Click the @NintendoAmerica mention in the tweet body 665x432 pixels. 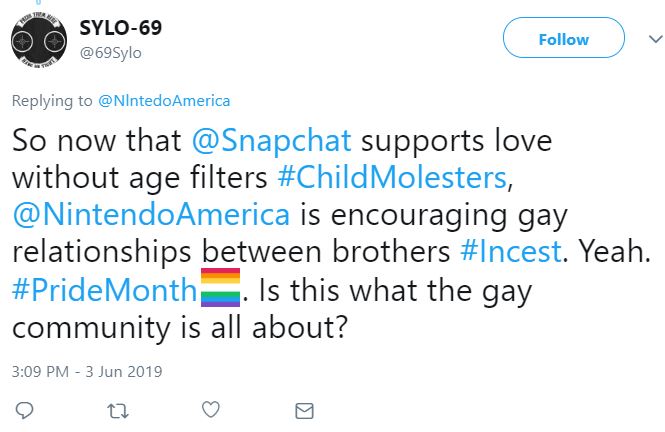(152, 216)
